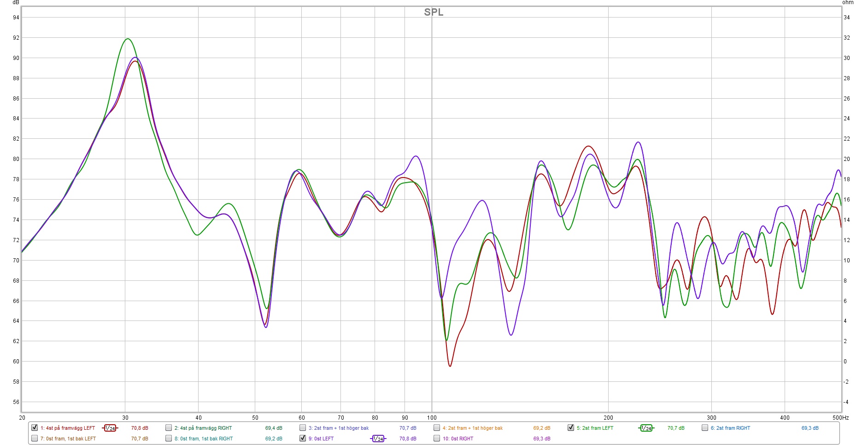Click the red 1/24 smoothing icon
Screen dimensions: 868x445
pos(110,428)
